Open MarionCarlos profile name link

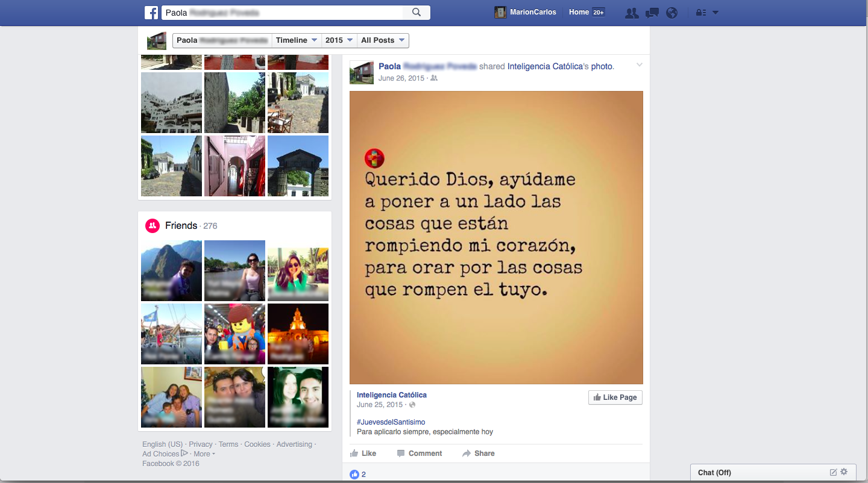(533, 12)
